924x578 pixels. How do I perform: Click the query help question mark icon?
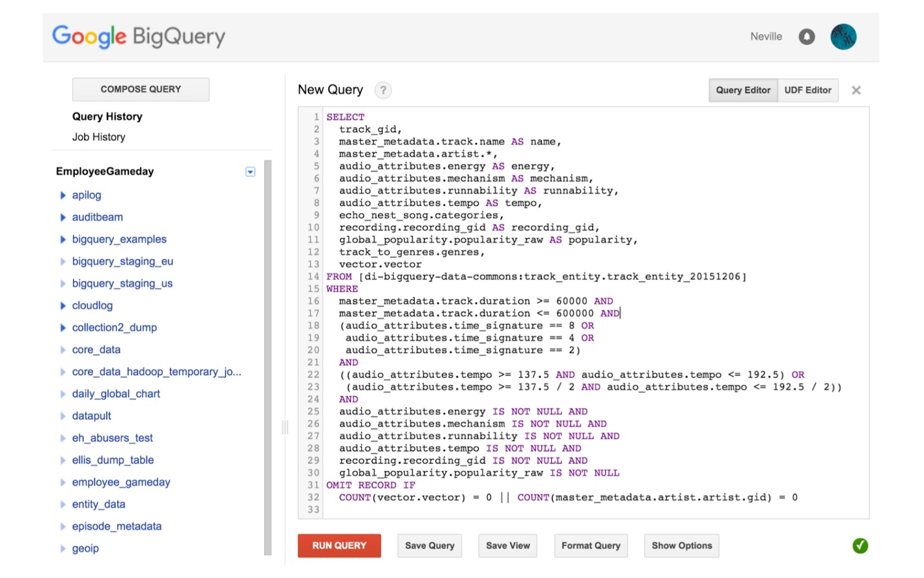tap(383, 90)
